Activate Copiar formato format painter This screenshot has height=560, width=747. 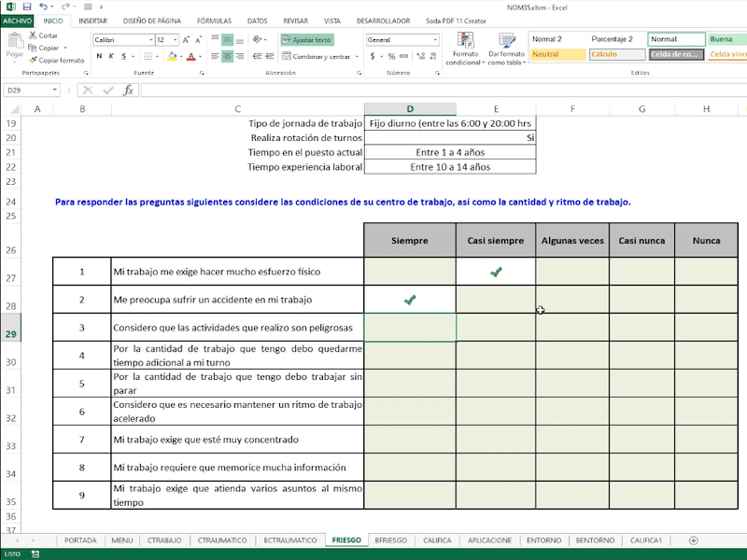[56, 60]
